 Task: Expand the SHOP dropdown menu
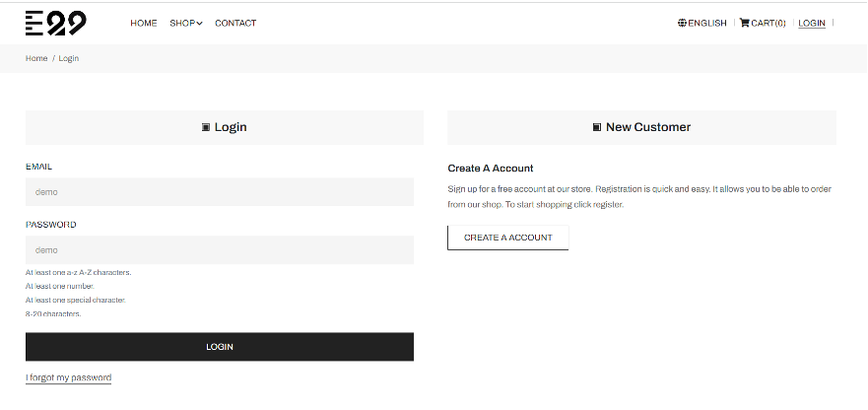(185, 23)
